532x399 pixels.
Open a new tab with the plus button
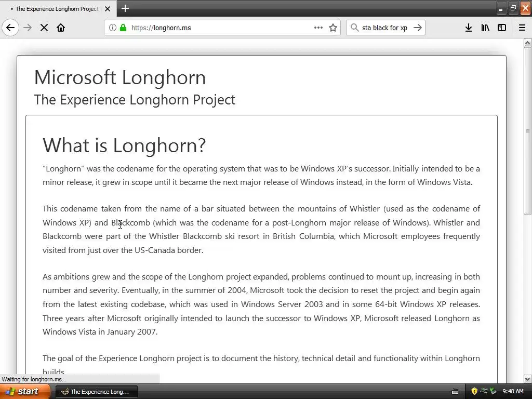(x=125, y=8)
